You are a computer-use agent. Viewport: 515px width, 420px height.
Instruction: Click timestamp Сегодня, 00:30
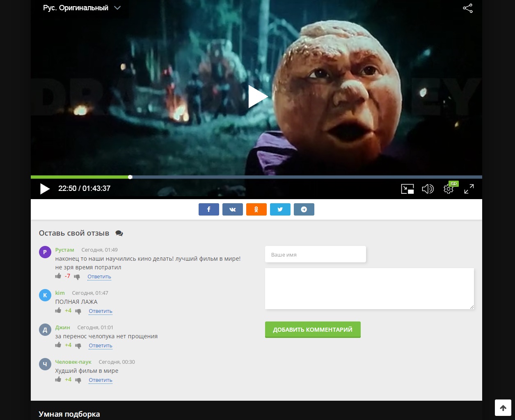click(x=117, y=362)
